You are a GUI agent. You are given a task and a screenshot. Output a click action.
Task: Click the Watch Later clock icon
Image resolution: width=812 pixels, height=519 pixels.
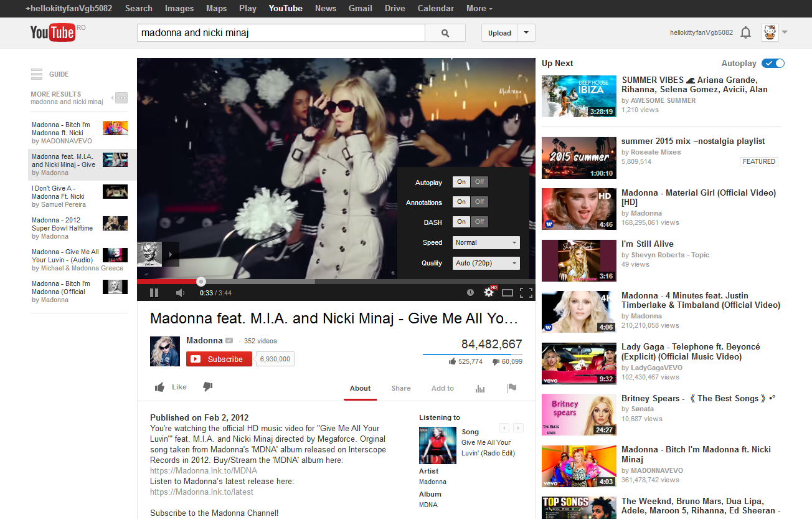(471, 292)
